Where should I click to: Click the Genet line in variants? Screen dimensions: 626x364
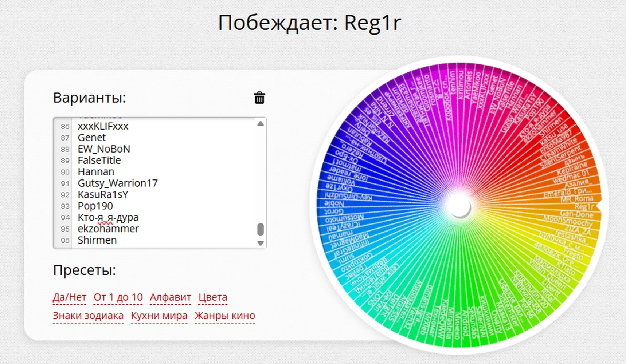(92, 138)
